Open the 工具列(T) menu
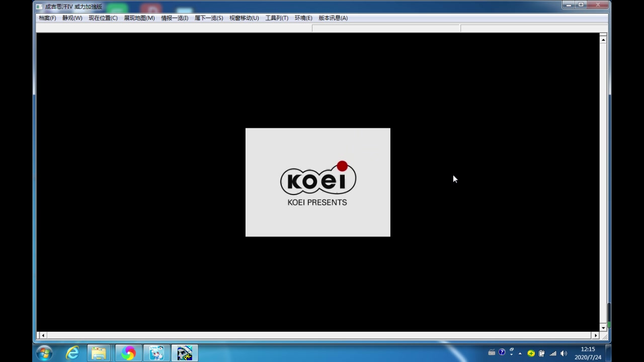 [277, 18]
